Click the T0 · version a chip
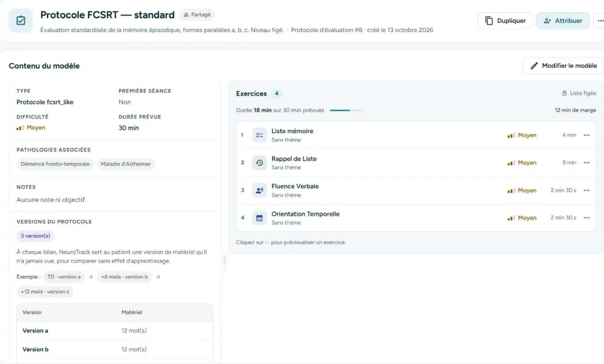The height and width of the screenshot is (364, 604). [x=64, y=276]
